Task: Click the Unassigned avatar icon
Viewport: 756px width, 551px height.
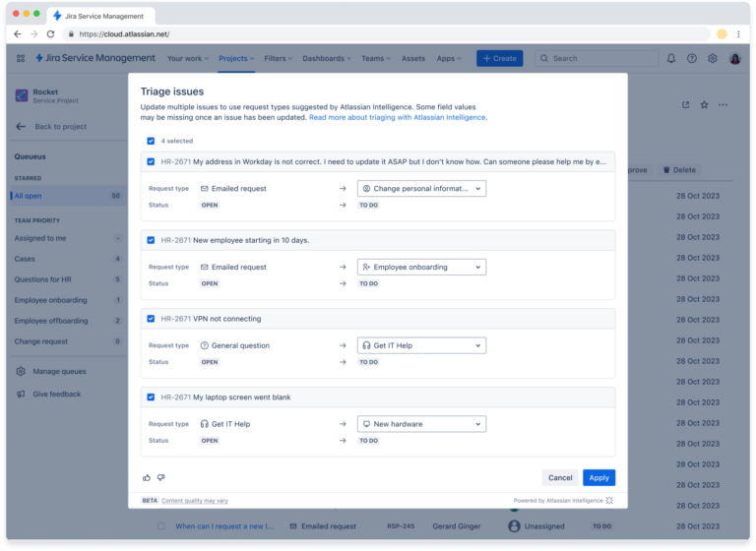Action: tap(514, 526)
